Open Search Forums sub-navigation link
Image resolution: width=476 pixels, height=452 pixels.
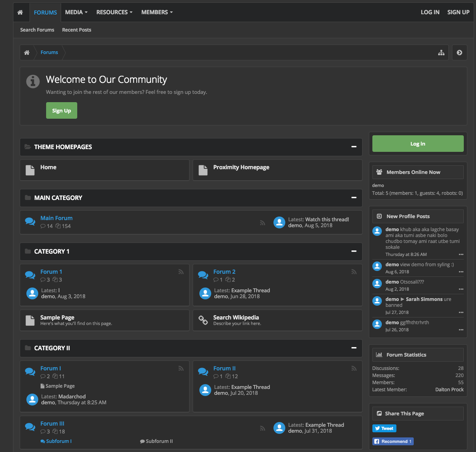[37, 30]
